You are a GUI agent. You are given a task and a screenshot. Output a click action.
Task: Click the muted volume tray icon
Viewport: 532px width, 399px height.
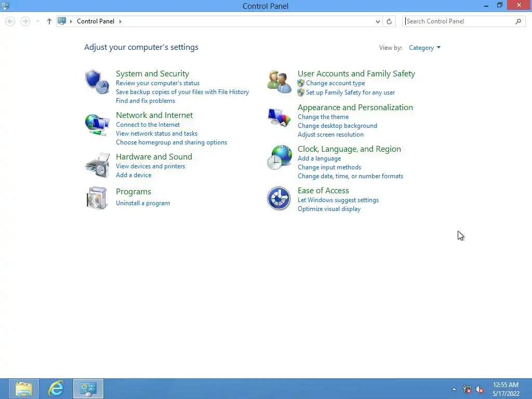(x=480, y=389)
